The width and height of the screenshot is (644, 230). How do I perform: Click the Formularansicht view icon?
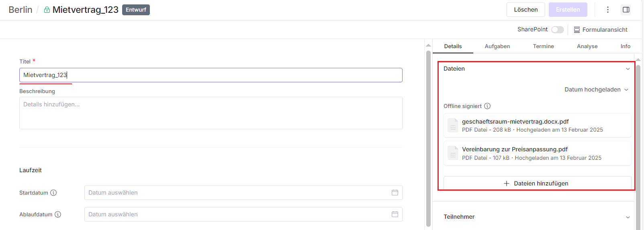pyautogui.click(x=577, y=30)
